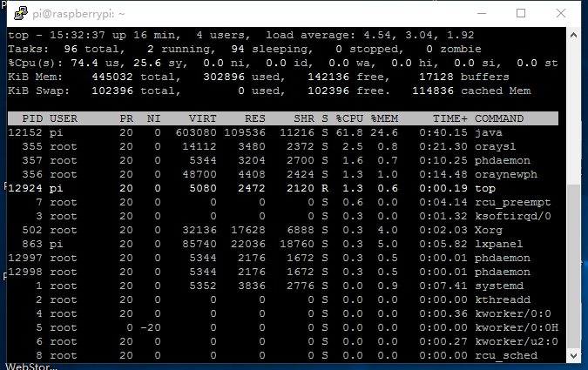Click the 24.6 memory value for java
The image size is (588, 370).
[x=384, y=132]
